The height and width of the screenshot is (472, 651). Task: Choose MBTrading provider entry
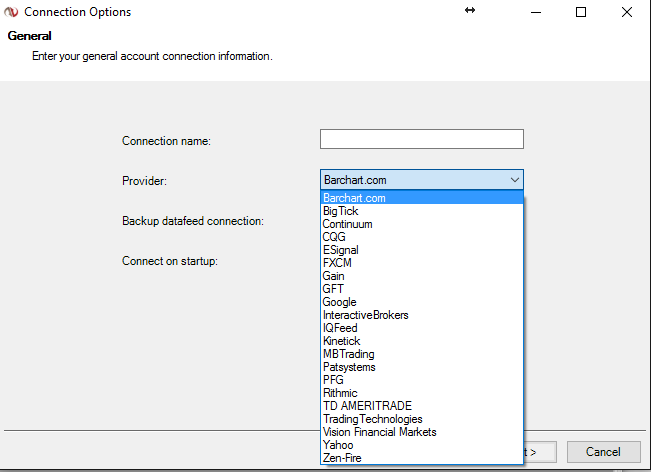point(422,354)
